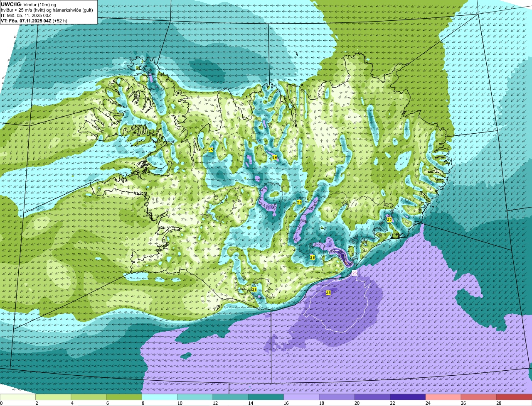The width and height of the screenshot is (532, 406).
Task: Click the 'VT: Fös. 07.11.2025 04Z (+52 h)' line
Action: coord(34,20)
